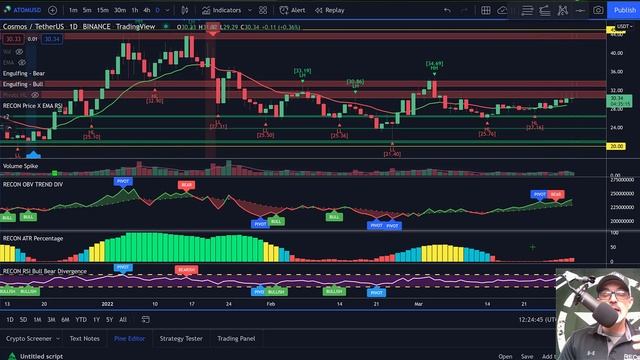The image size is (640, 360).
Task: Select the 15m timeframe
Action: [x=102, y=10]
